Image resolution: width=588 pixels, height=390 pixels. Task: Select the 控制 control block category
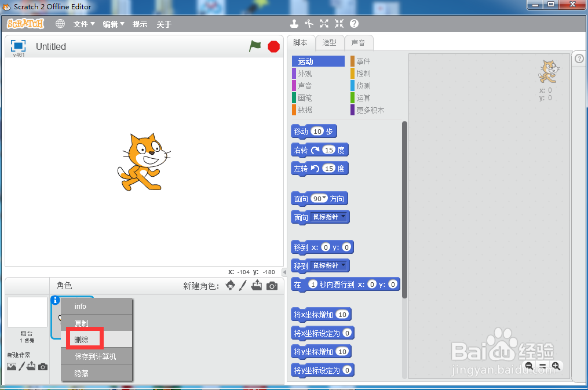coord(376,74)
